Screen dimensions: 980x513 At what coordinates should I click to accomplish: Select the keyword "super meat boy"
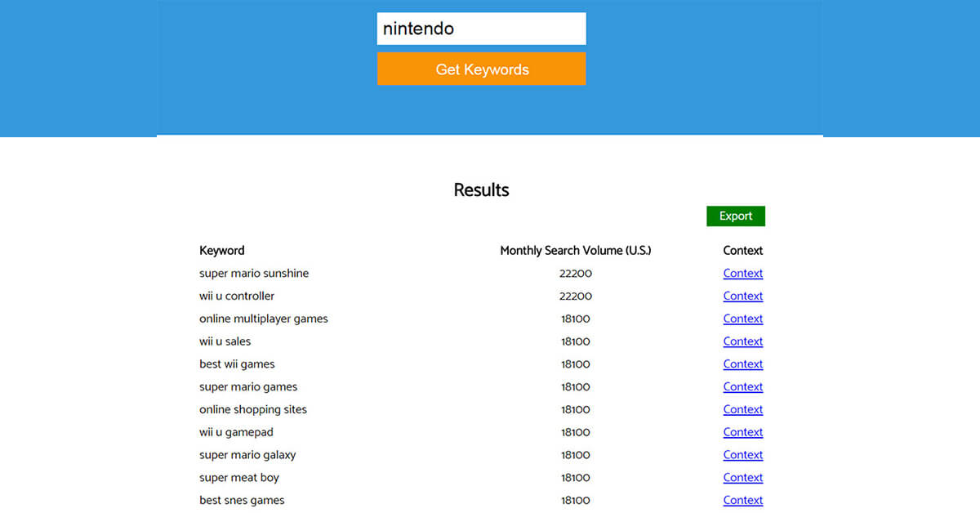point(239,478)
